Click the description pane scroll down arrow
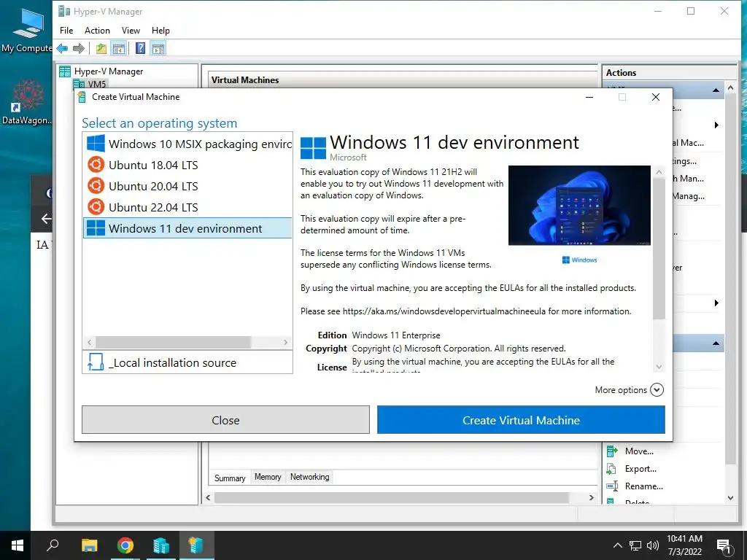Screen dimensions: 747x560 click(659, 367)
